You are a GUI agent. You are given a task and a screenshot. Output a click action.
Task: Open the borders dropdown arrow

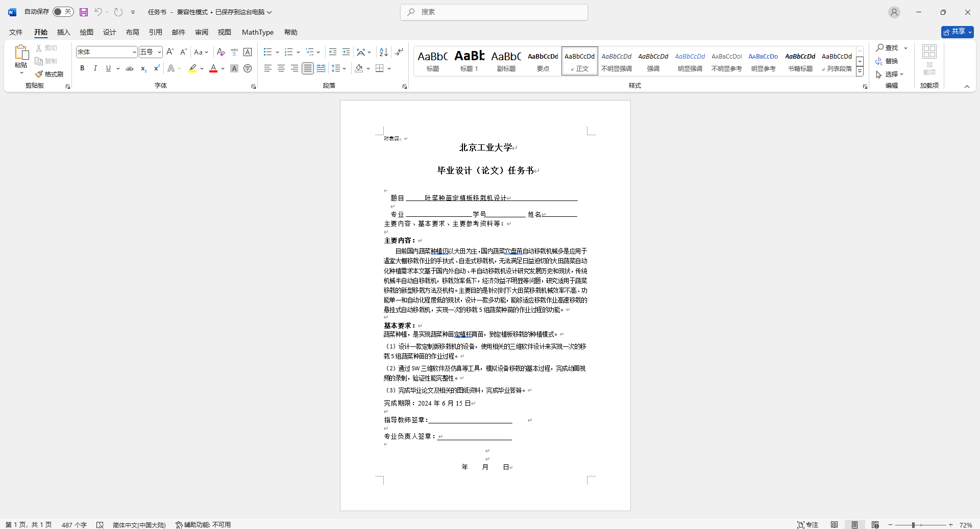(x=389, y=68)
